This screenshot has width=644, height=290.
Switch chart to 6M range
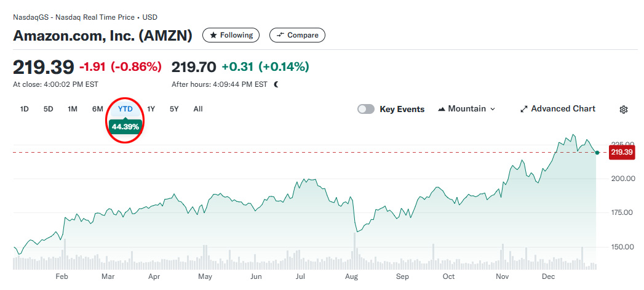tap(97, 109)
